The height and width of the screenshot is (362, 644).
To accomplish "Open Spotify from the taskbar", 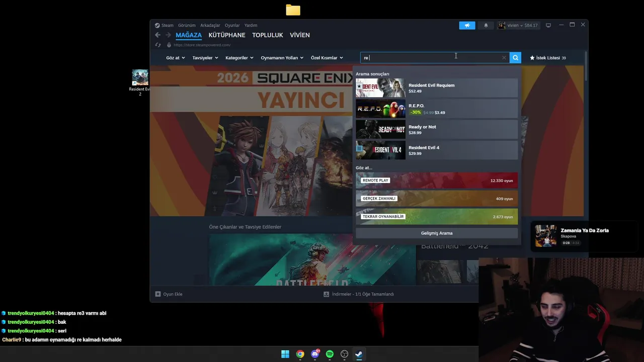I will pyautogui.click(x=330, y=354).
